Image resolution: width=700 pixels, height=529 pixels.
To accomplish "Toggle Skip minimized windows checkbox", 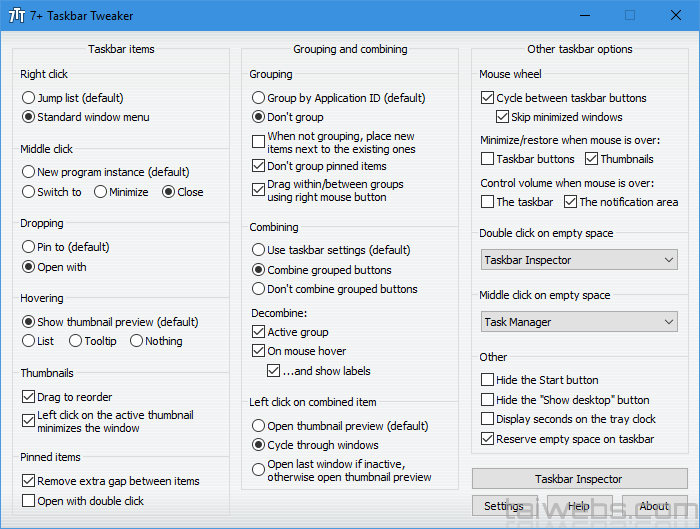I will coord(504,117).
